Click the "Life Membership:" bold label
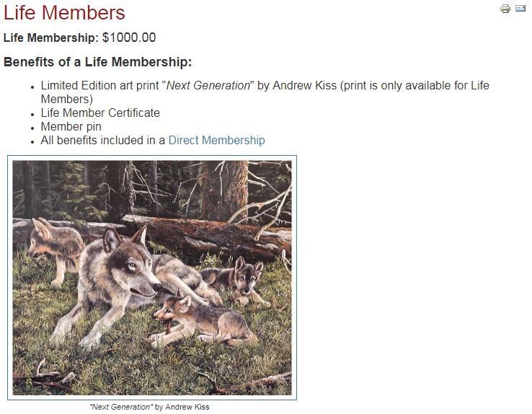 [50, 38]
